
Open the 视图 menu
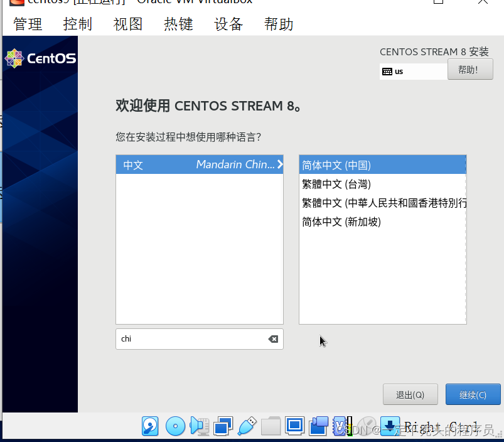[x=127, y=24]
